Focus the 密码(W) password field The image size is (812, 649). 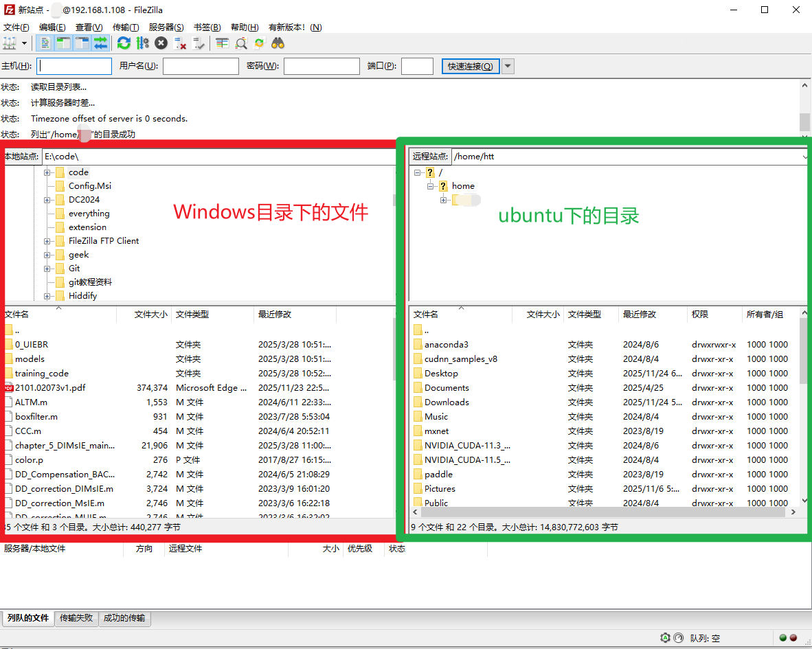(x=322, y=66)
